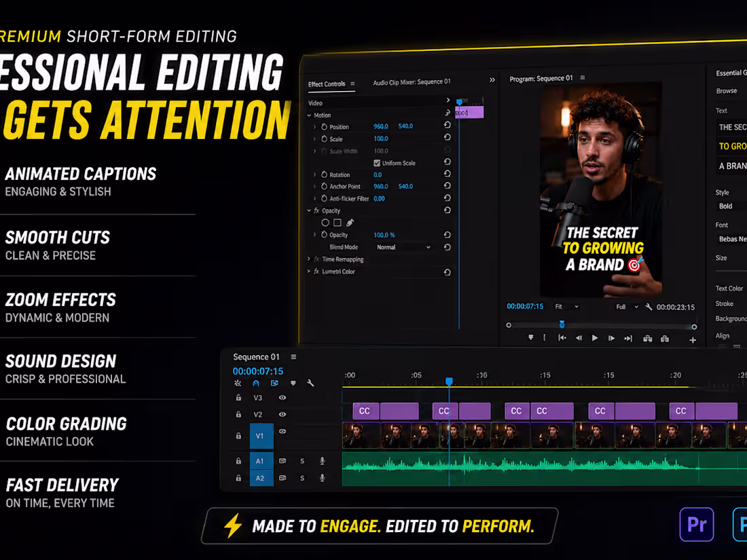Screen dimensions: 747x560
Task: Uncheck the Uniform Scale checkbox
Action: tap(377, 163)
